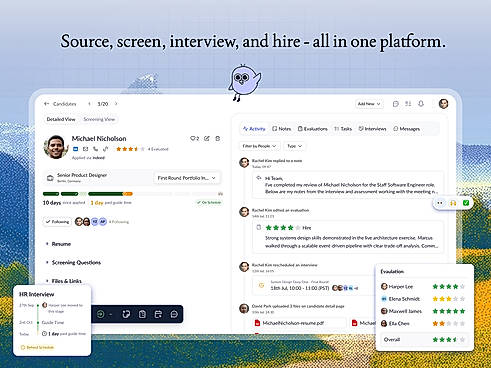
Task: Open the 18th Jul 10:00 interview card
Action: 313,285
